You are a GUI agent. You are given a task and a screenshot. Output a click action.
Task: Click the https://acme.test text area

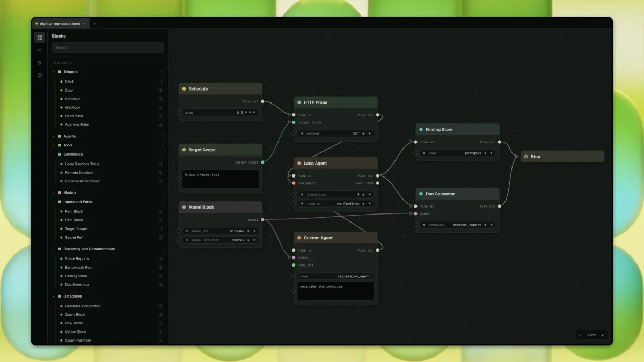coord(221,179)
